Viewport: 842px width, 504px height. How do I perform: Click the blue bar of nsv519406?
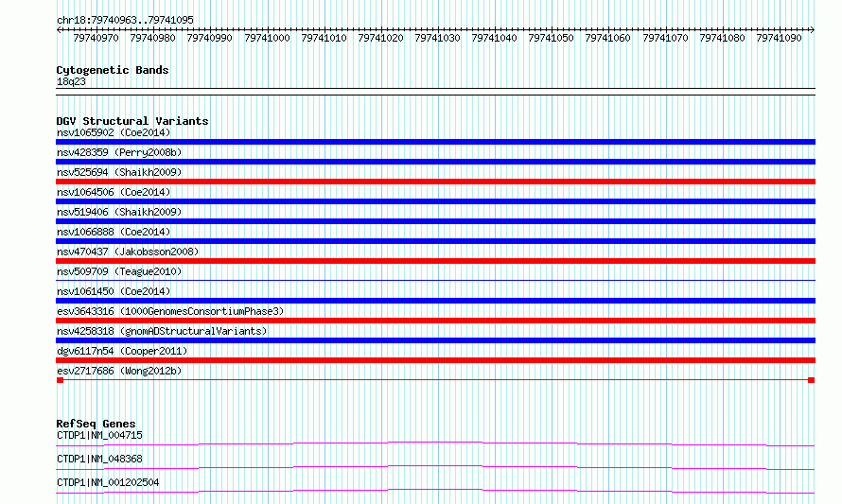(435, 221)
